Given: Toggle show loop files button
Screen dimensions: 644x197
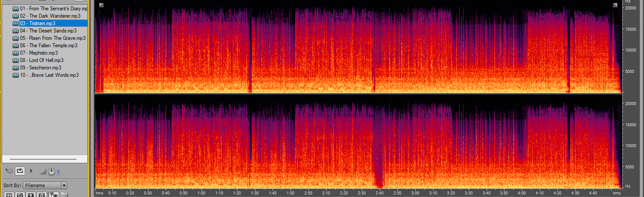Looking at the screenshot, I should pos(20,194).
